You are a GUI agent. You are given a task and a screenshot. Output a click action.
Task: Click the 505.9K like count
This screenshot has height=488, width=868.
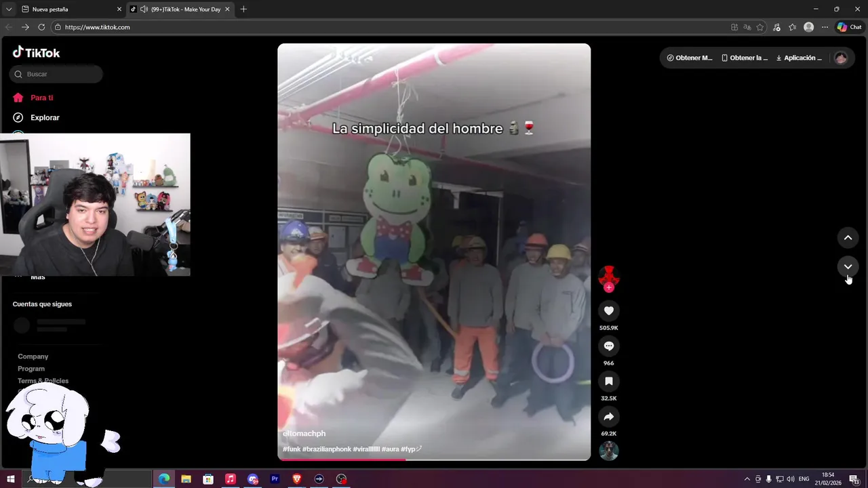pyautogui.click(x=608, y=328)
